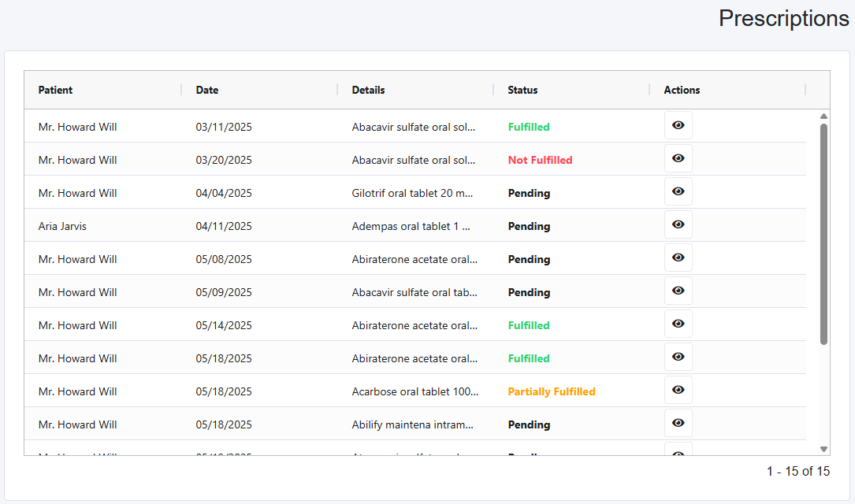
Task: Sort table by Patient column header
Action: coord(56,90)
